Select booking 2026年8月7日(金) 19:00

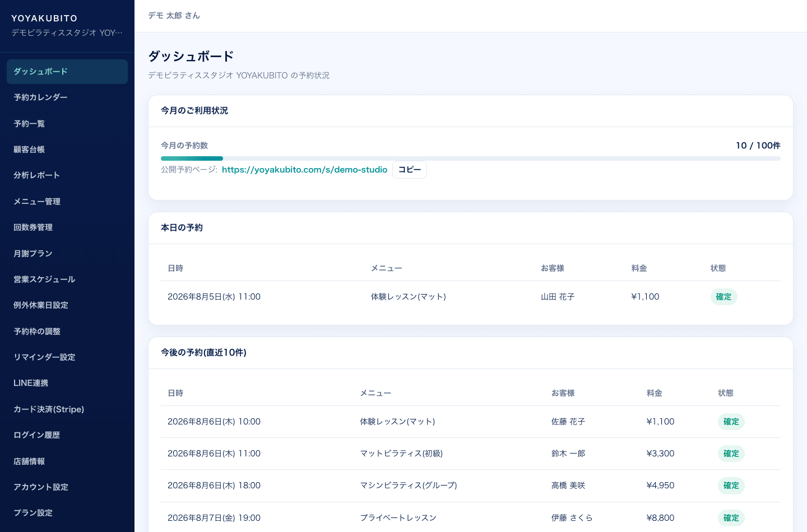click(214, 518)
